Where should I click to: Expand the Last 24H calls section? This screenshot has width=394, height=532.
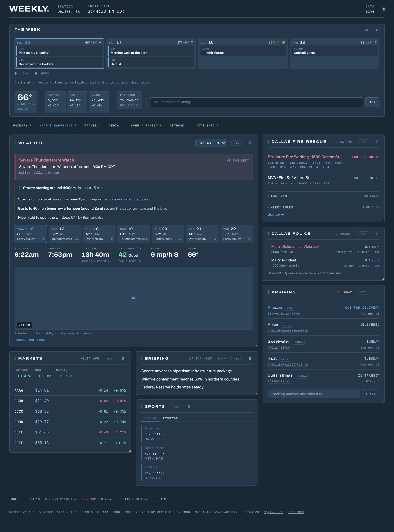(323, 196)
